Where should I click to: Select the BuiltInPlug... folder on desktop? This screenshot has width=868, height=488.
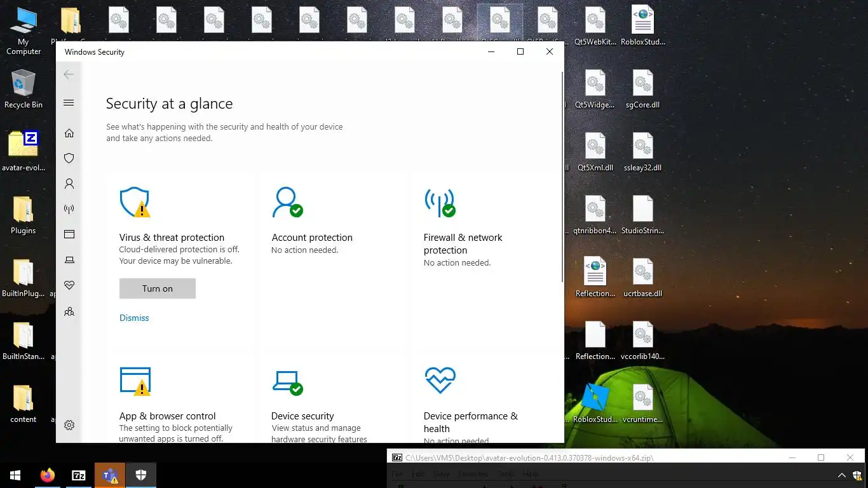[x=24, y=278]
